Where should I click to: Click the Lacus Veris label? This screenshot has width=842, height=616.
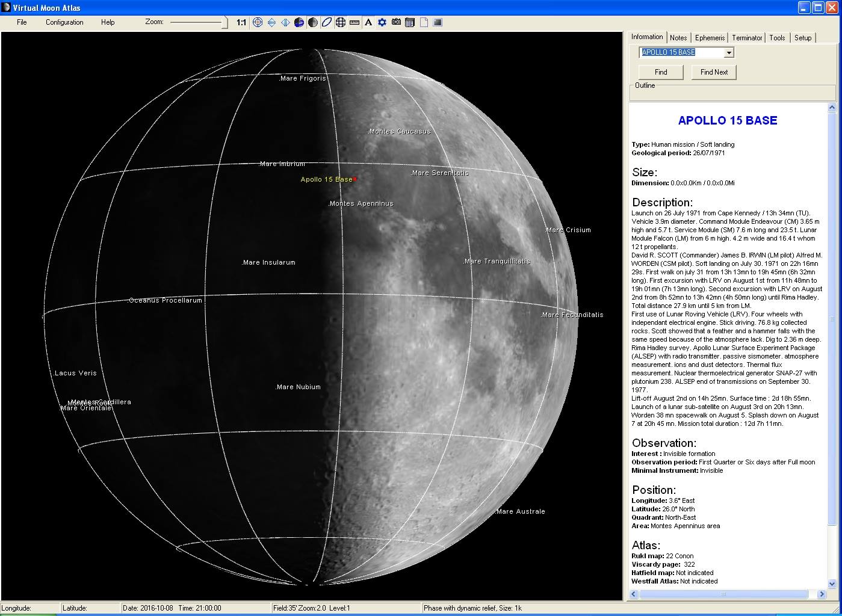(x=75, y=373)
